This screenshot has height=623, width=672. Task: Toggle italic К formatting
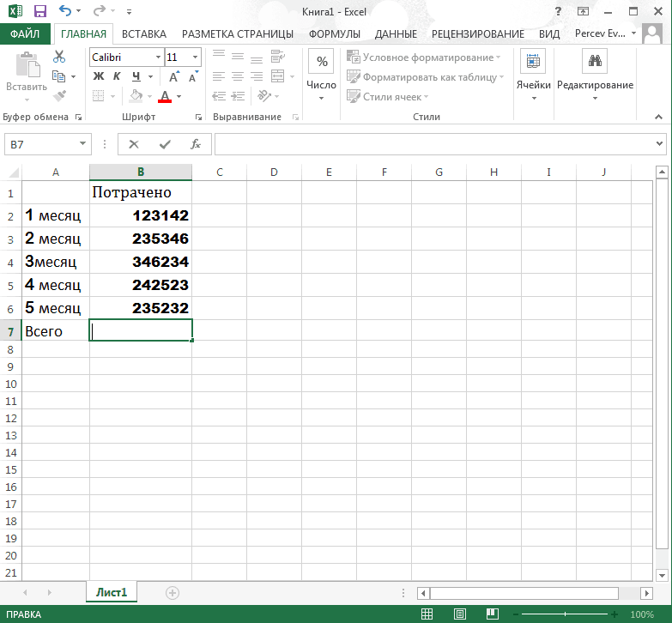[x=117, y=76]
